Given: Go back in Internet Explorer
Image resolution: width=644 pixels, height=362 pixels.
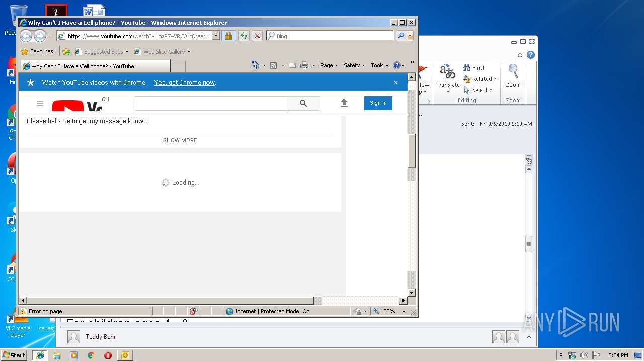Looking at the screenshot, I should [26, 36].
